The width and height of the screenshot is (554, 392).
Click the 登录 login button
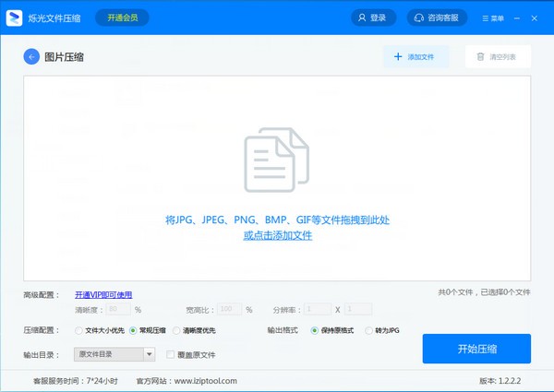coord(373,18)
